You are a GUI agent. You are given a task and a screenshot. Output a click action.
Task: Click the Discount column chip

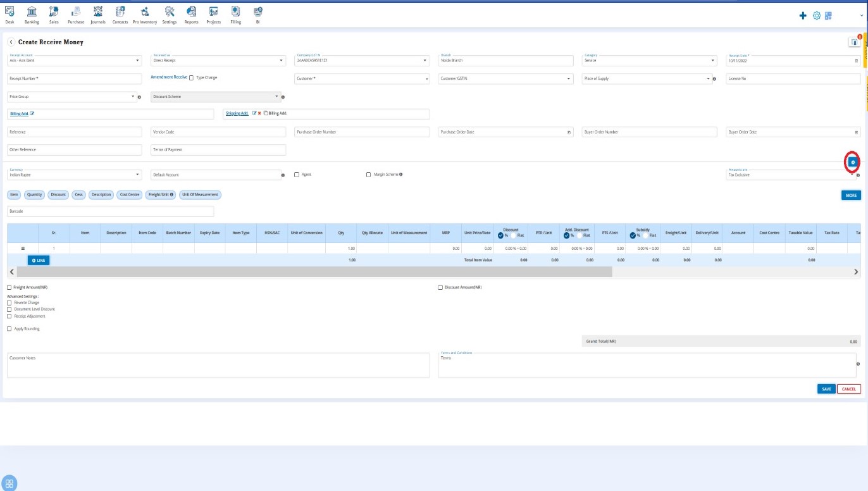[x=58, y=195]
